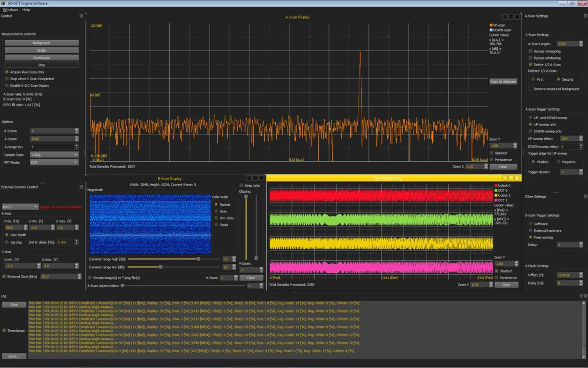Click the UP-scan orange legend swatch

click(491, 25)
